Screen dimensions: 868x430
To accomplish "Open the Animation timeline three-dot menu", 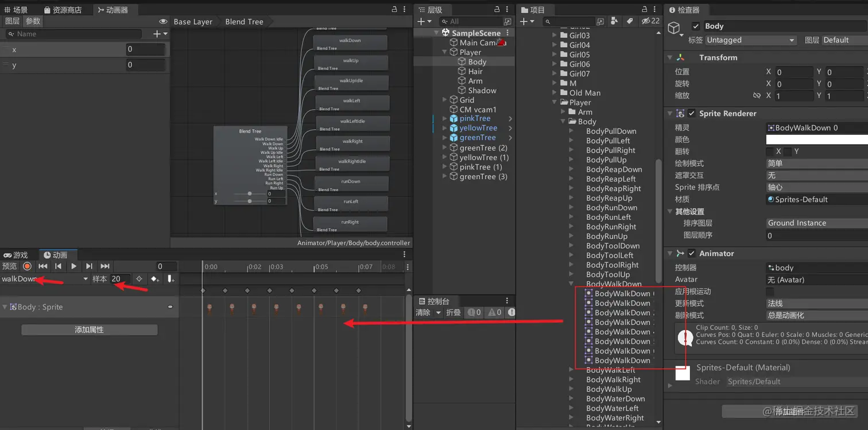I will (408, 267).
